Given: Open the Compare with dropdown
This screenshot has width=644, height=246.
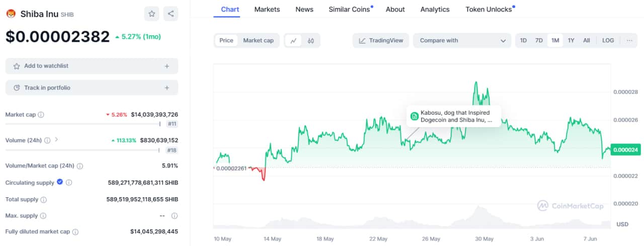Looking at the screenshot, I should point(462,40).
